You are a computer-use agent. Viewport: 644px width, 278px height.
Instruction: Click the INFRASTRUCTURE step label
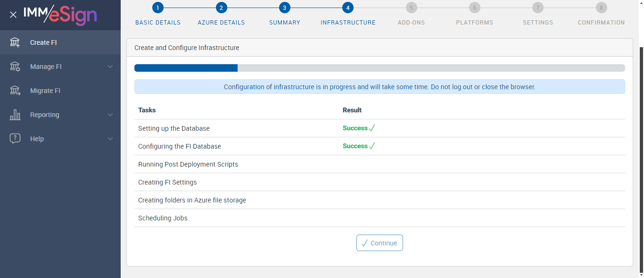pyautogui.click(x=348, y=23)
